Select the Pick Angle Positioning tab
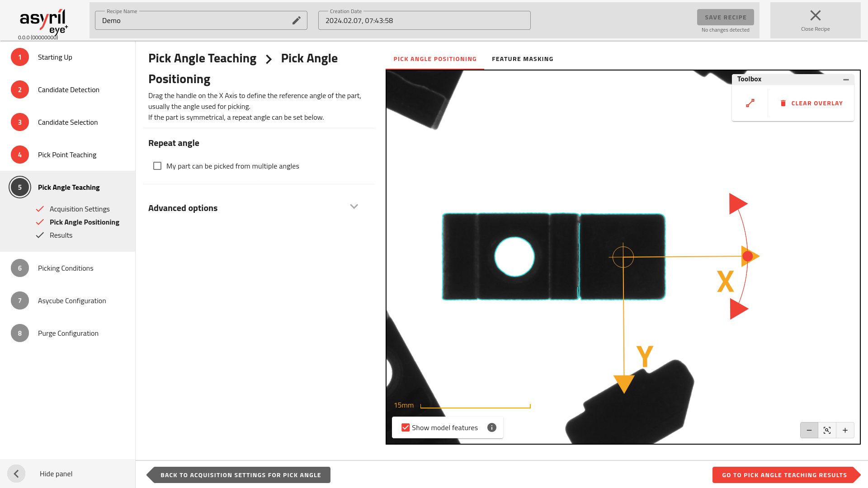Image resolution: width=868 pixels, height=488 pixels. tap(434, 59)
